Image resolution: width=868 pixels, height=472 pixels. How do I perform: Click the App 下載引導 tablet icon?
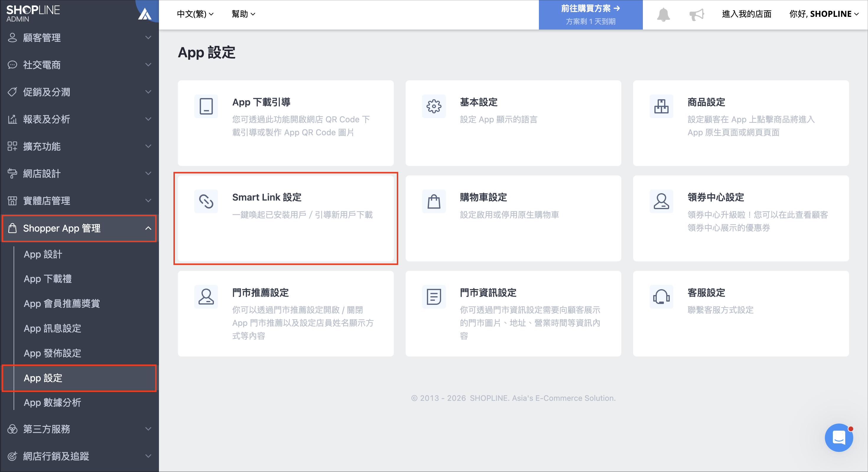coord(206,106)
